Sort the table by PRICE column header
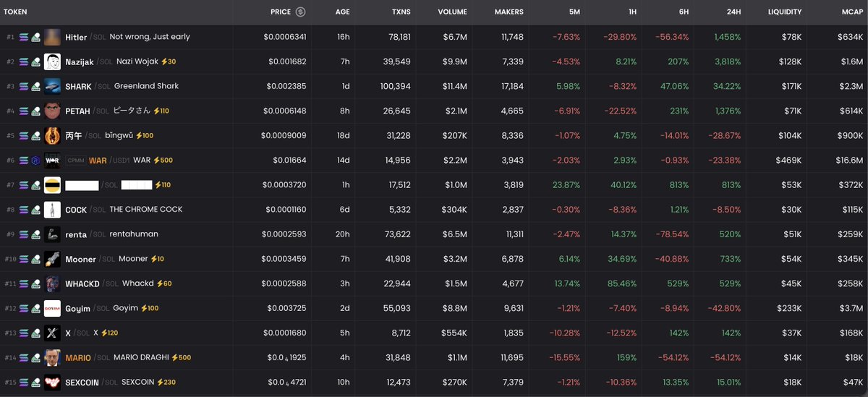 pyautogui.click(x=281, y=12)
